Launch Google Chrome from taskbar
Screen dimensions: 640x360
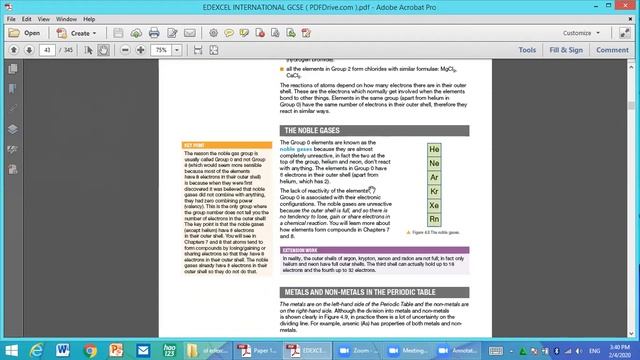(x=90, y=351)
